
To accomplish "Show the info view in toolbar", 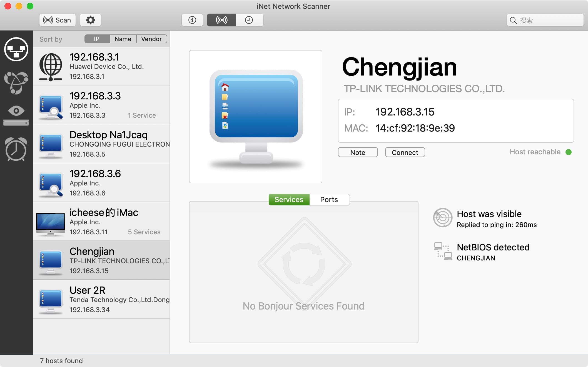I will point(192,20).
